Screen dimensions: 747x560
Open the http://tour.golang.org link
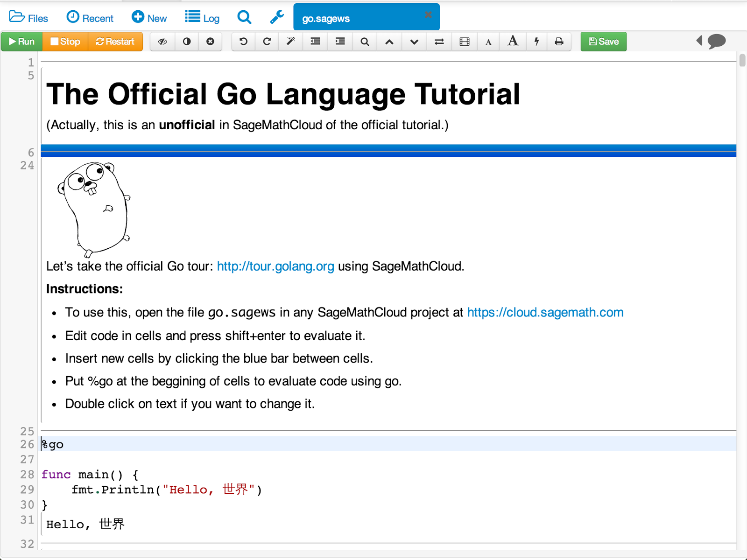tap(275, 266)
